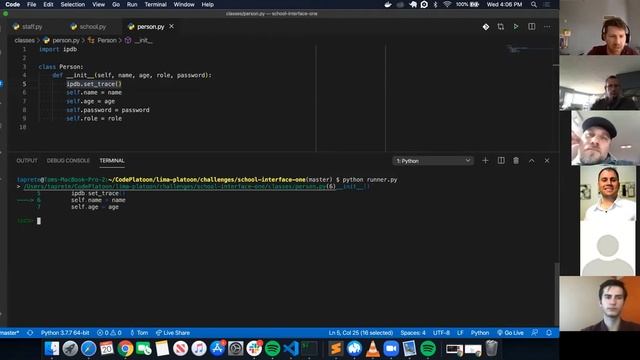Open errors and warnings count
This screenshot has width=640, height=360.
(109, 333)
